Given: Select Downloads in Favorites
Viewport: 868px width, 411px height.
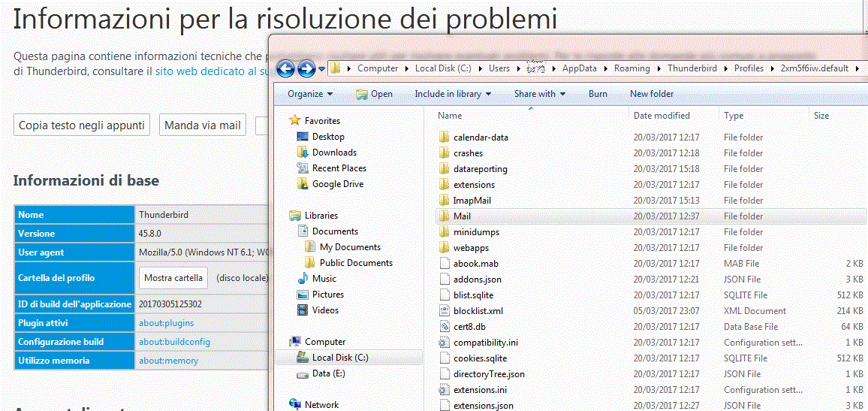Looking at the screenshot, I should (334, 153).
